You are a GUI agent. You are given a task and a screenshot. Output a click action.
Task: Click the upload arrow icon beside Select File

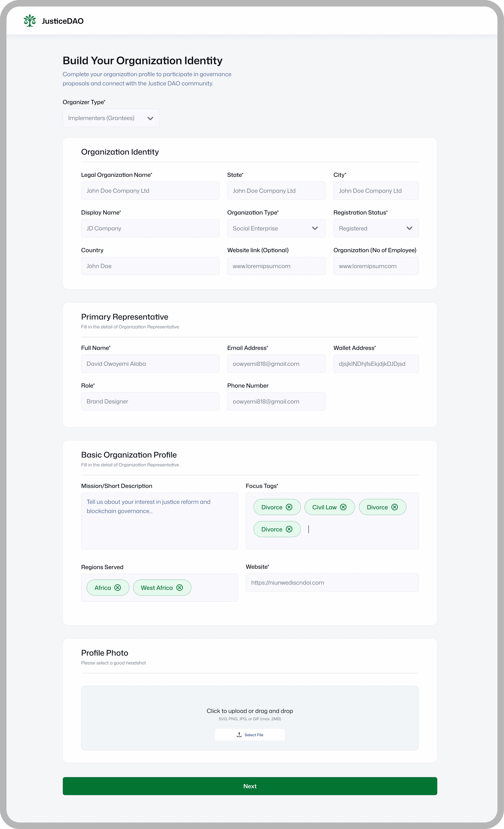239,735
